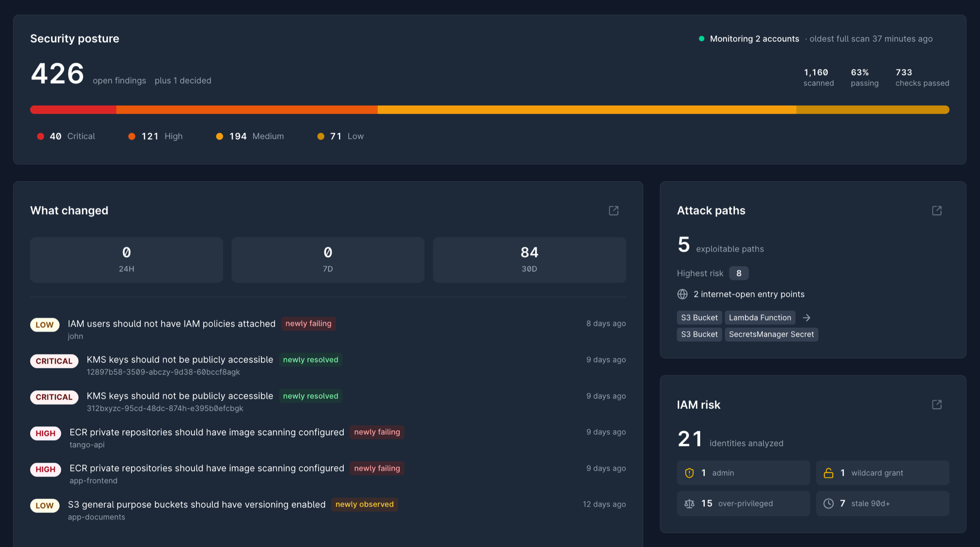Click the 8 days ago timestamp
The width and height of the screenshot is (980, 547).
pos(606,324)
